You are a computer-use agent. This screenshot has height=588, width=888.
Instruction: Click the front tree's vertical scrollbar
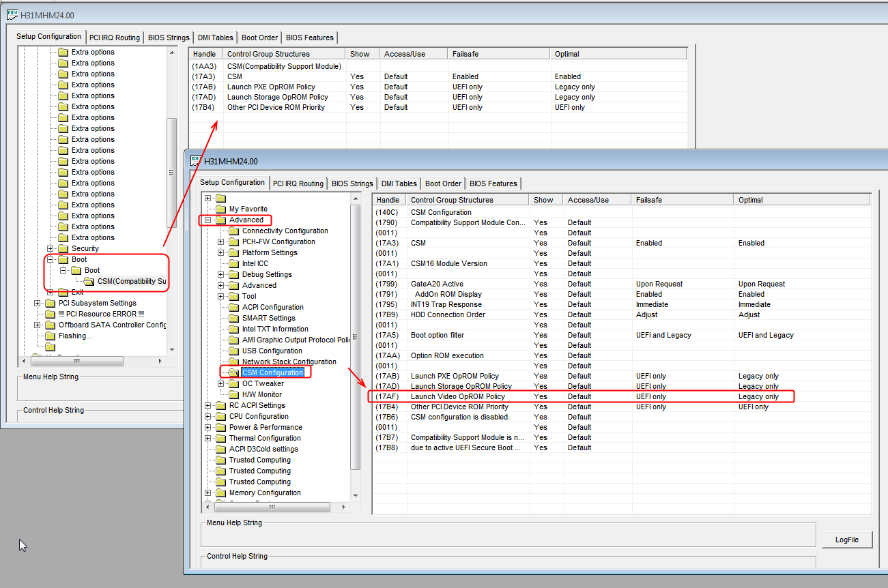pyautogui.click(x=355, y=347)
